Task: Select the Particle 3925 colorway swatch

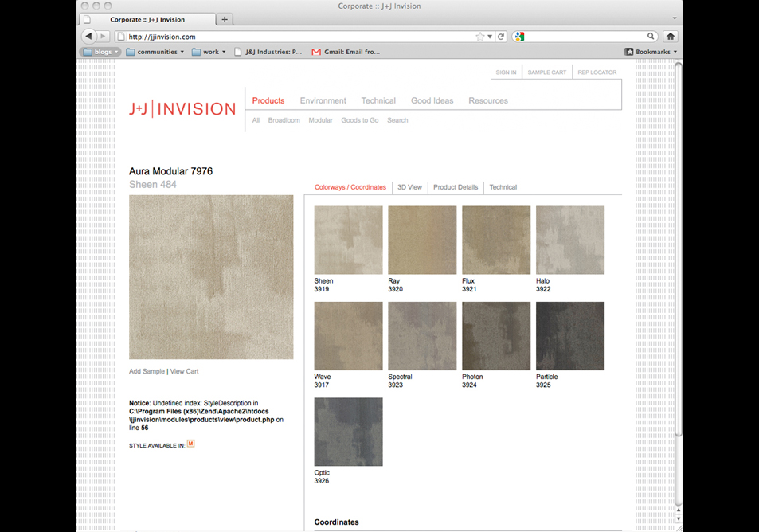Action: click(570, 336)
